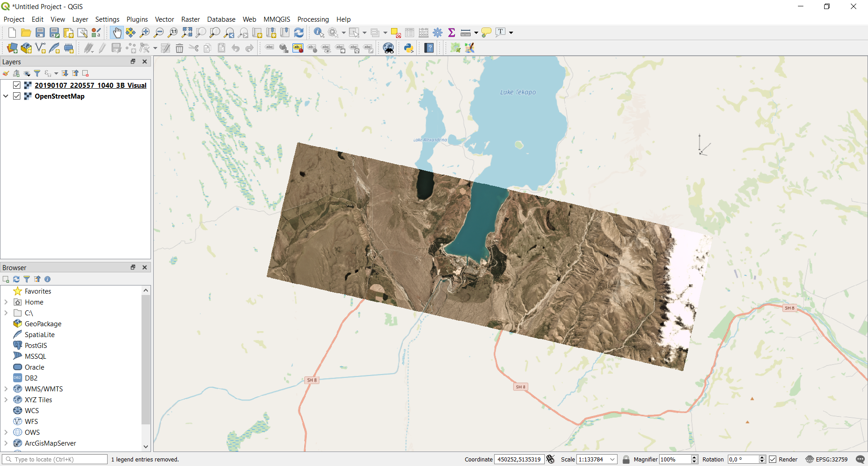Expand the C:\ drive node
The image size is (868, 466).
[x=6, y=313]
